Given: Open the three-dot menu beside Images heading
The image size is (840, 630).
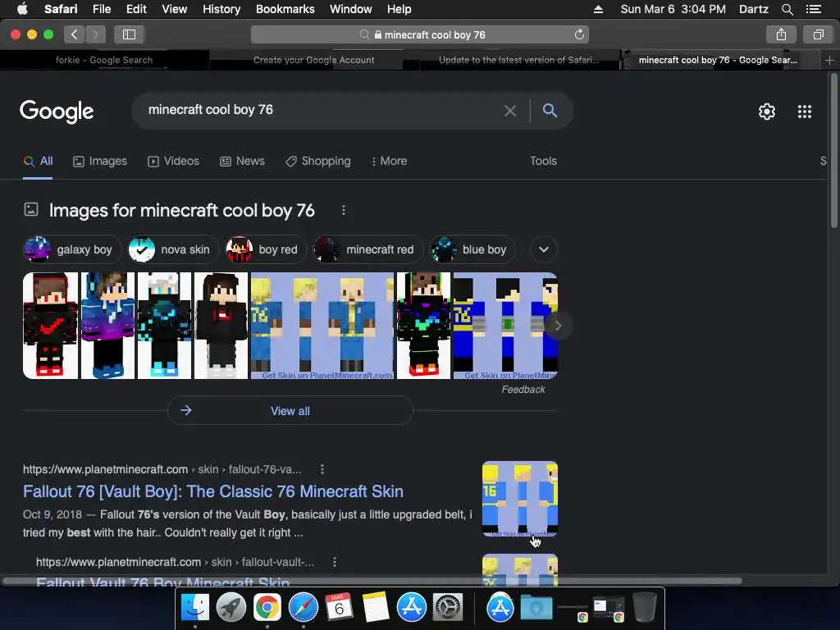Looking at the screenshot, I should 344,211.
